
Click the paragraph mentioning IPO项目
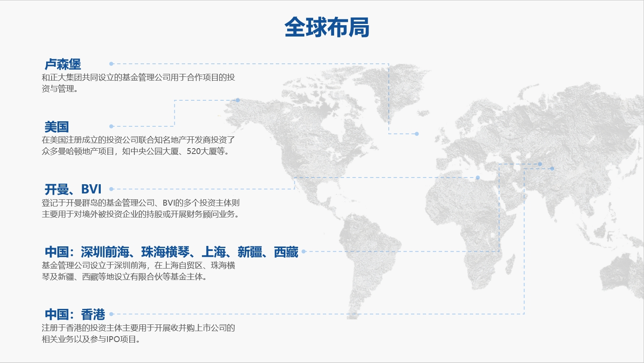coord(138,334)
